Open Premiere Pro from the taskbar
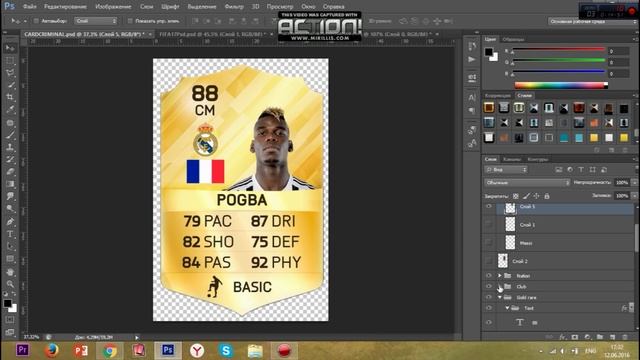The width and height of the screenshot is (640, 360). [22, 350]
